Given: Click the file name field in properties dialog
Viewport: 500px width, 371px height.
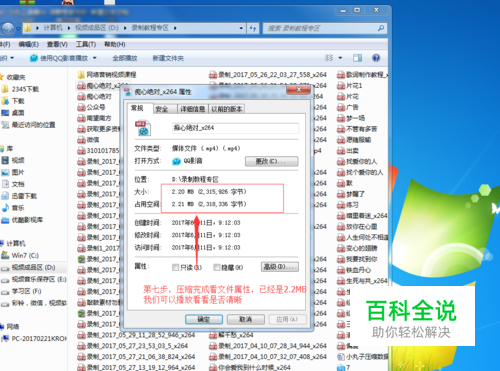Looking at the screenshot, I should coord(235,128).
